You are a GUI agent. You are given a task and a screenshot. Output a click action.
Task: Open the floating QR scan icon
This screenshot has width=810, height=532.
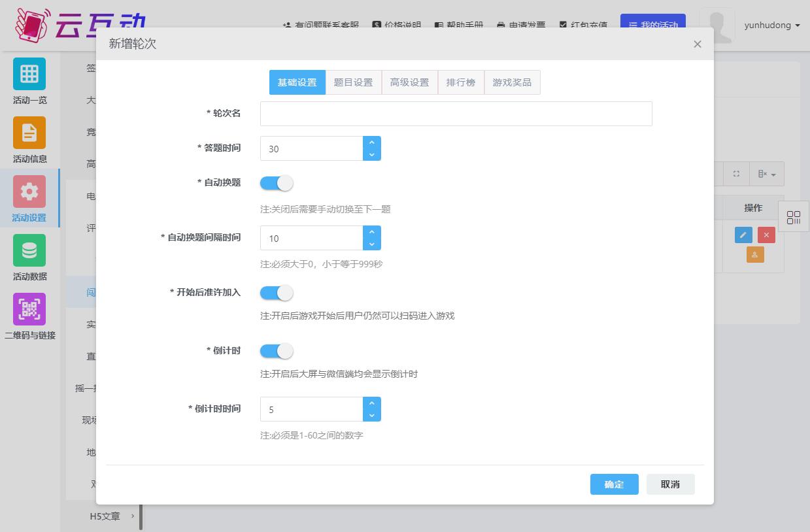(794, 218)
